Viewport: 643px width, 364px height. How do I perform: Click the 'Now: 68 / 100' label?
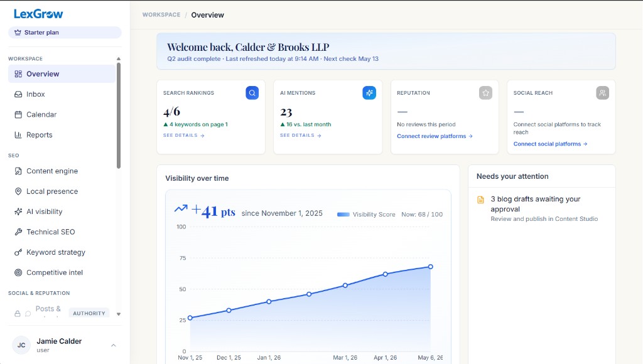pyautogui.click(x=422, y=215)
